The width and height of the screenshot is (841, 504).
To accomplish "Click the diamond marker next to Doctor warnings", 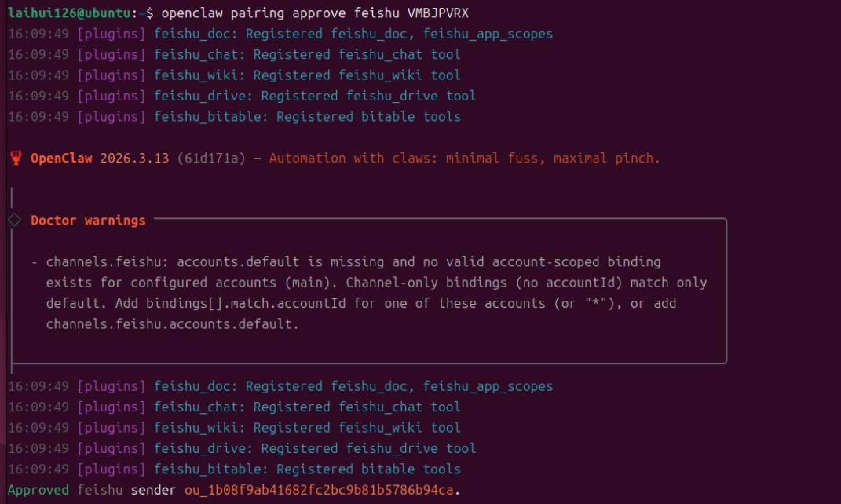I will click(x=14, y=221).
